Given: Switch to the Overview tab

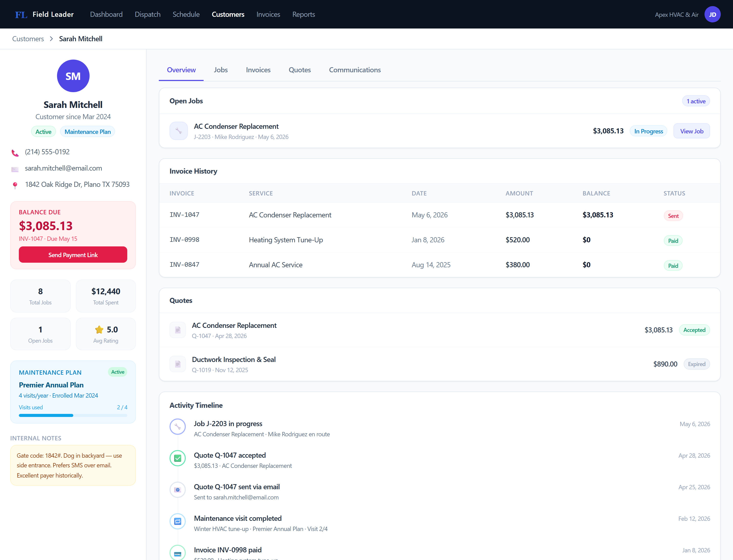Looking at the screenshot, I should point(181,70).
